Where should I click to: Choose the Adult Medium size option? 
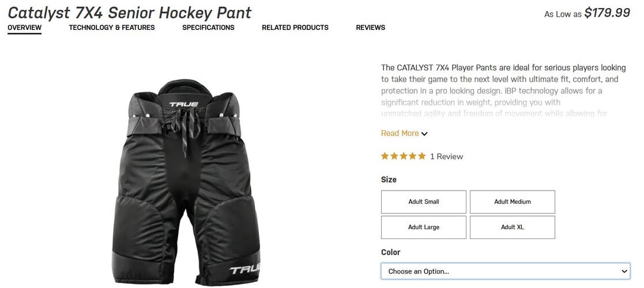coord(513,202)
